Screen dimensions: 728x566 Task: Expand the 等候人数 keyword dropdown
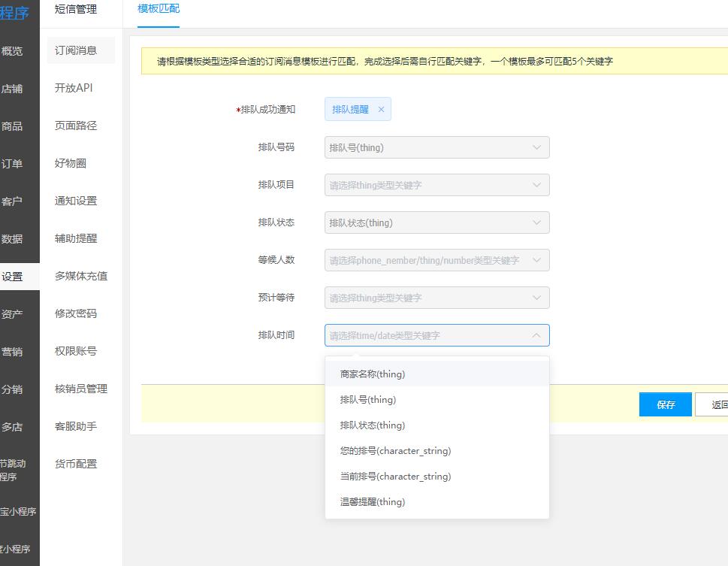point(436,260)
